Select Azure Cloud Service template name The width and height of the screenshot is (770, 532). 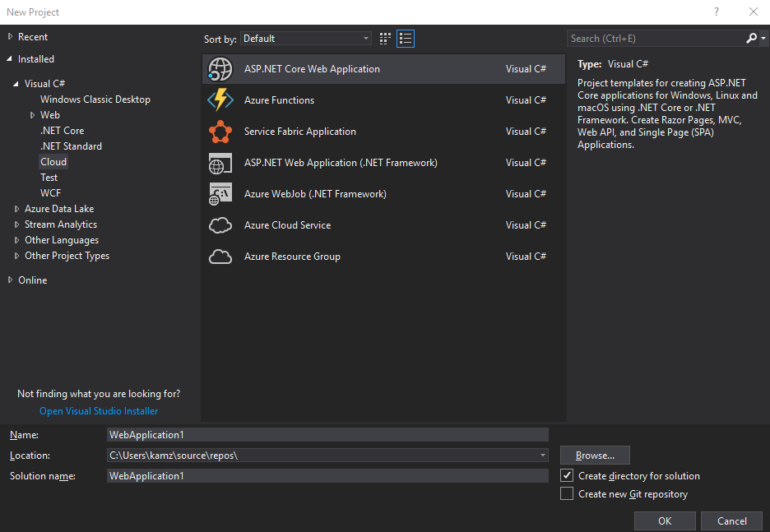[287, 225]
